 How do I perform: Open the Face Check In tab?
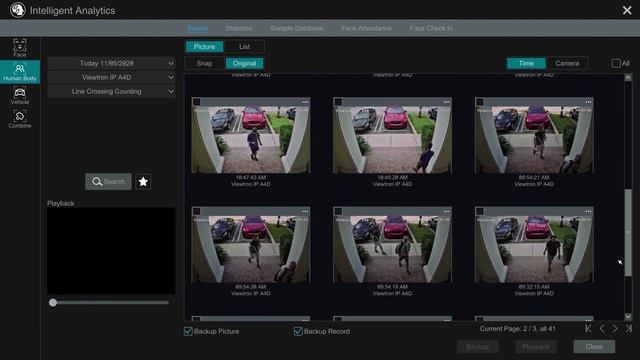[x=431, y=28]
